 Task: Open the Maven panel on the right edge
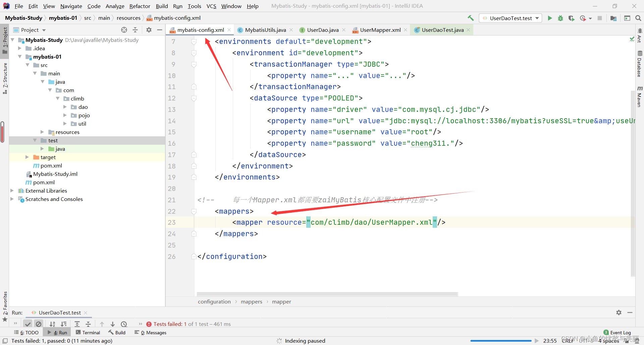640,99
